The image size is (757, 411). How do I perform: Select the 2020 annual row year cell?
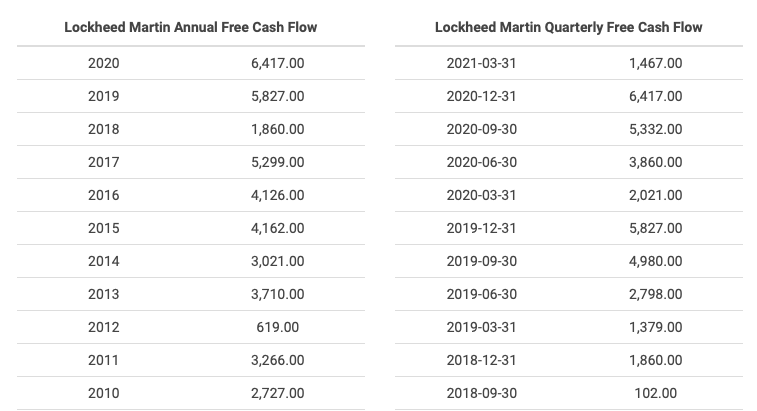point(103,63)
